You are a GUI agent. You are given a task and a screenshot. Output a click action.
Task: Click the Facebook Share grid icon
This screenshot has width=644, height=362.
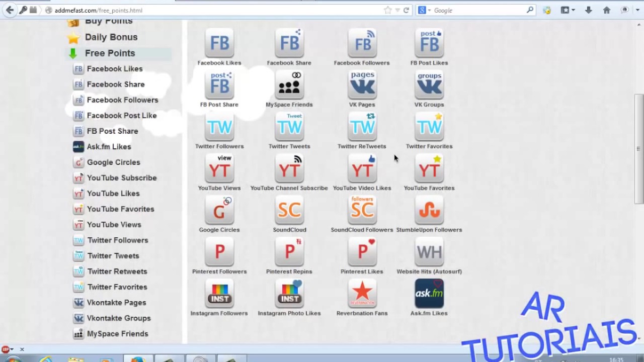pyautogui.click(x=289, y=43)
